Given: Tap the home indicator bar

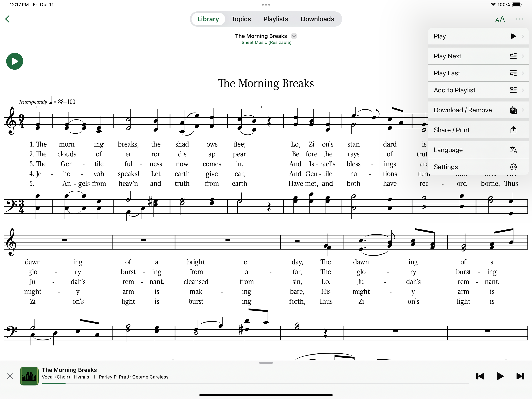Looking at the screenshot, I should [x=266, y=395].
